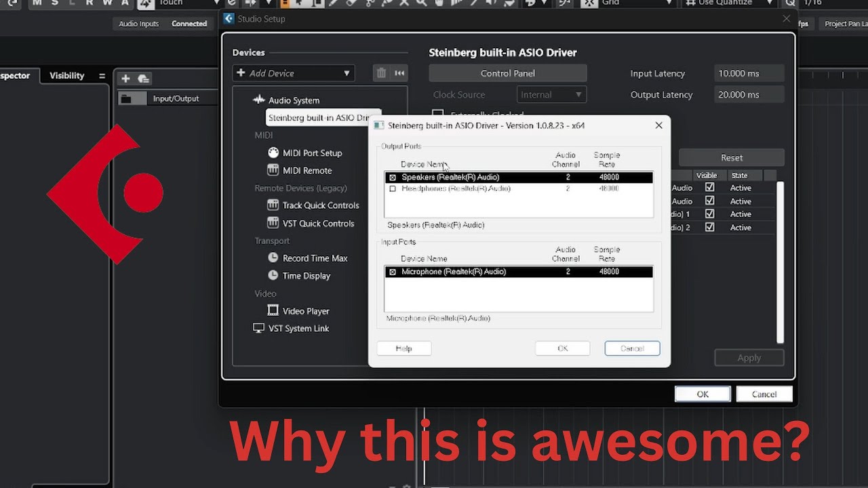Screen dimensions: 868x488
Task: Select Audio System waveform icon
Action: tap(258, 100)
